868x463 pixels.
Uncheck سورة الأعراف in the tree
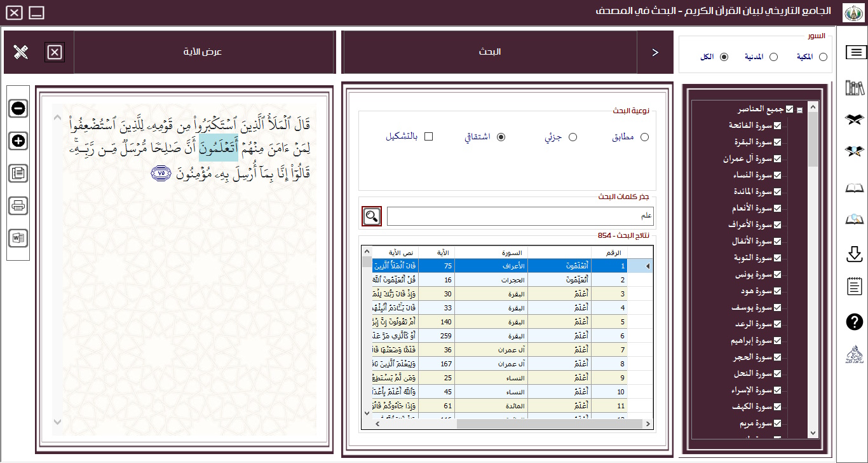coord(777,225)
